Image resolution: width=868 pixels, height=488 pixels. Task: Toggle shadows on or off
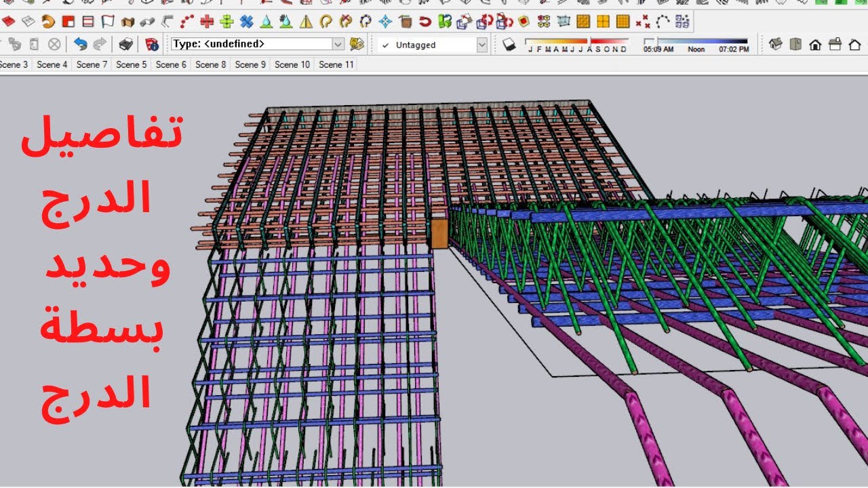pos(509,45)
